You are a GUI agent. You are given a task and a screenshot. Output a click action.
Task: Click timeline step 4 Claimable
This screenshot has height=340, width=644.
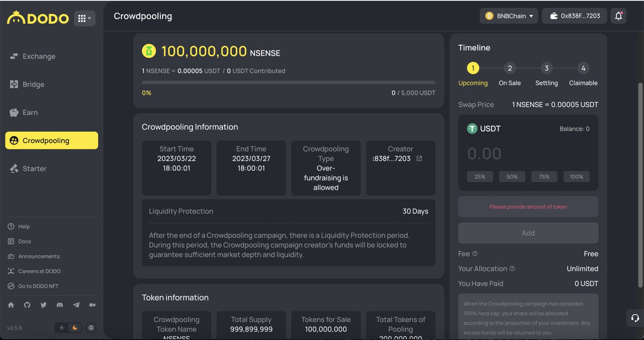coord(583,68)
